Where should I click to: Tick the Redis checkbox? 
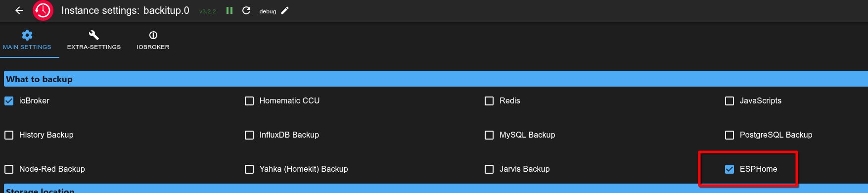(x=489, y=101)
